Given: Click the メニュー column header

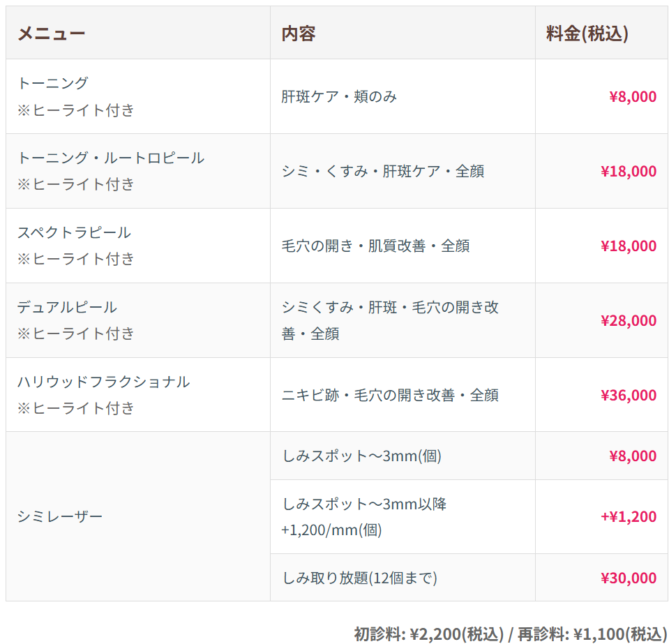Looking at the screenshot, I should pyautogui.click(x=51, y=33).
